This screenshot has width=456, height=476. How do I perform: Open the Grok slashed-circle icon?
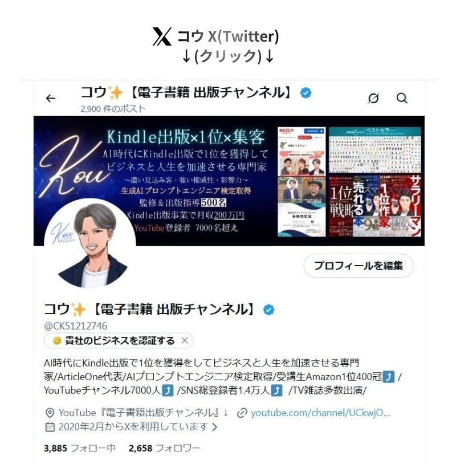coord(373,98)
